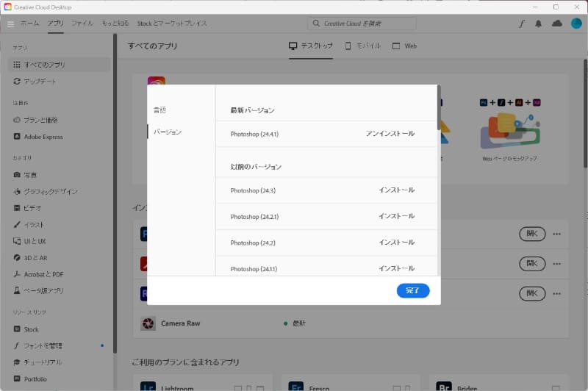The height and width of the screenshot is (391, 588).
Task: Open the fonts icon in top bar
Action: (522, 24)
